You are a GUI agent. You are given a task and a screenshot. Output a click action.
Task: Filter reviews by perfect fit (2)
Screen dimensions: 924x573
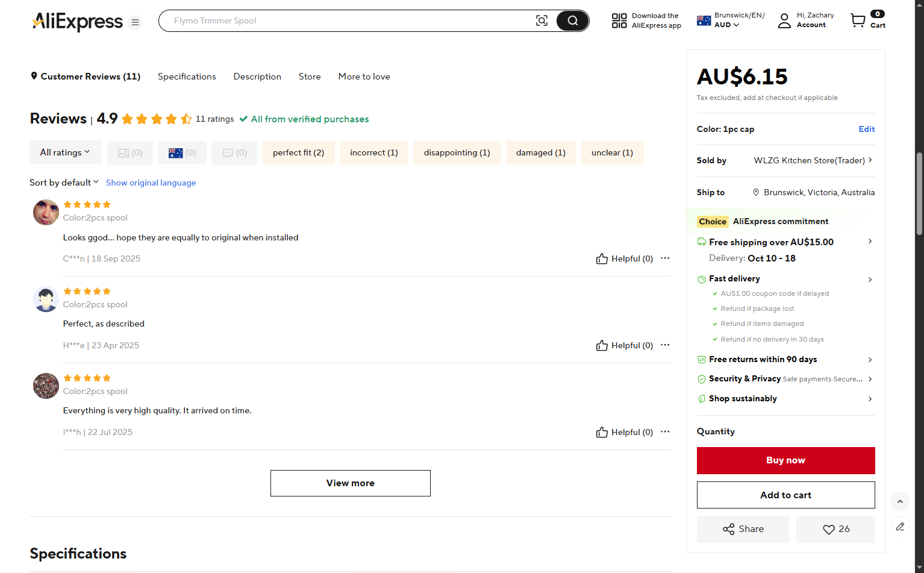coord(298,153)
